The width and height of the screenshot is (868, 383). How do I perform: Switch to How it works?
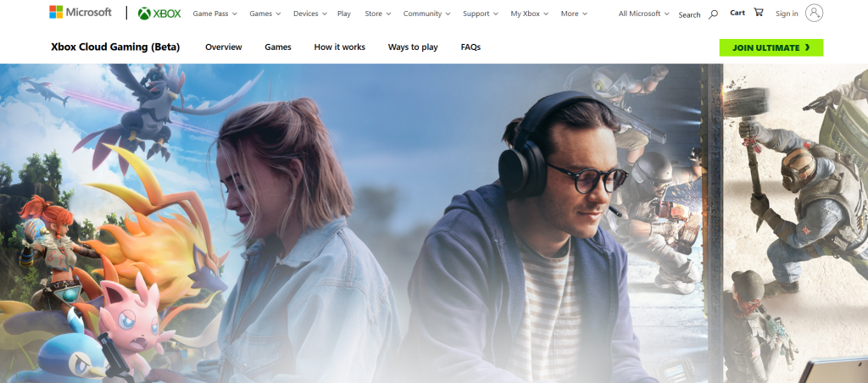[339, 47]
